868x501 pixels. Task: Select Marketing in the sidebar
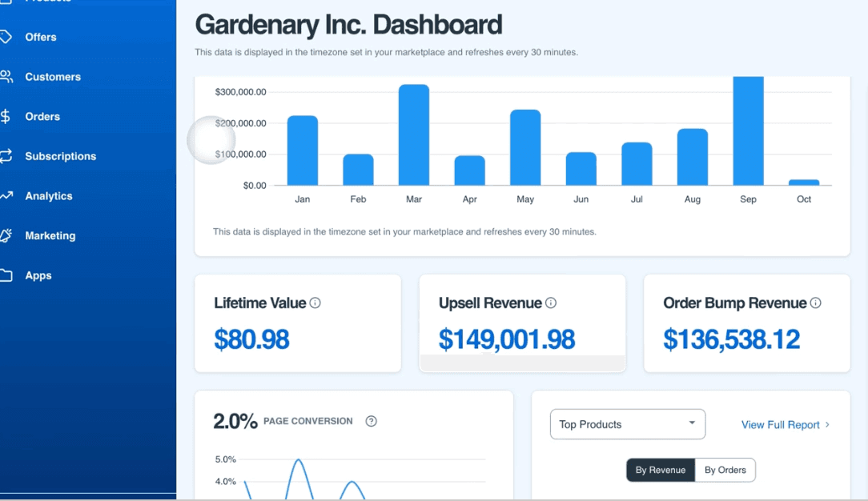point(50,236)
